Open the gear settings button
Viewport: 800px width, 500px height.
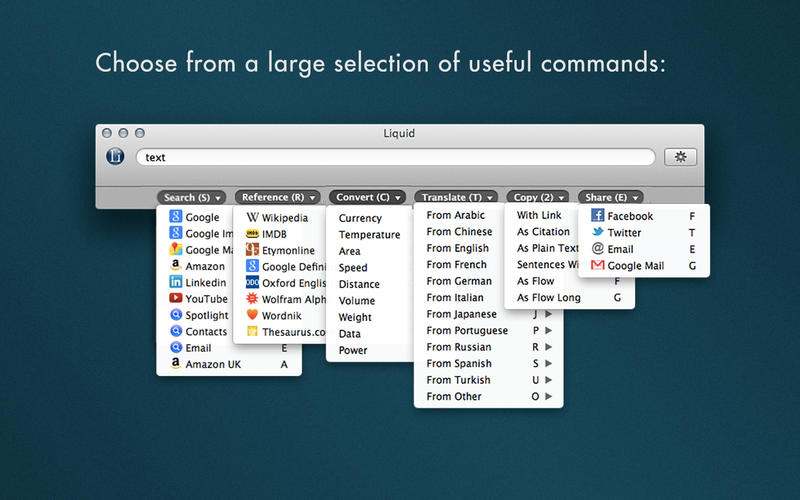(x=680, y=157)
